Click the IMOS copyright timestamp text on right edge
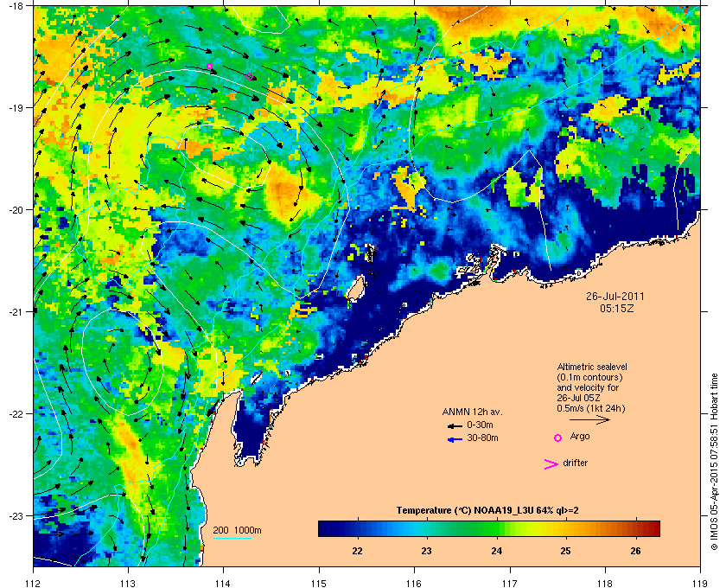The width and height of the screenshot is (726, 588). pyautogui.click(x=714, y=463)
